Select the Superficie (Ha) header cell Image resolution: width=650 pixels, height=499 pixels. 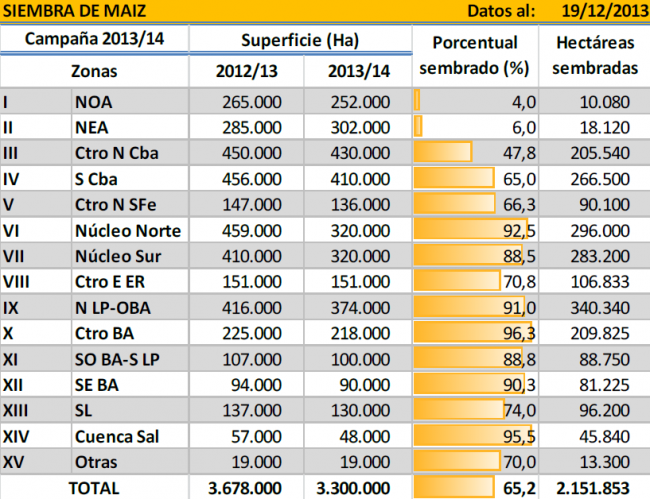pyautogui.click(x=299, y=41)
